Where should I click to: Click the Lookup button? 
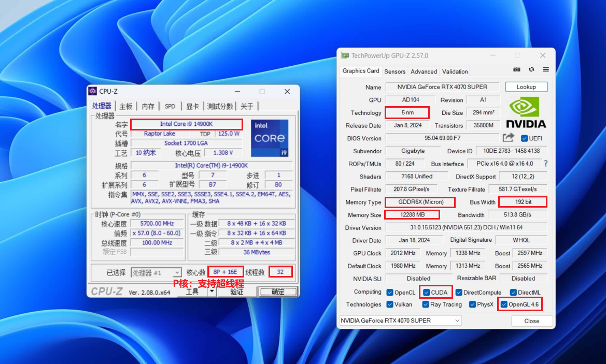[526, 87]
